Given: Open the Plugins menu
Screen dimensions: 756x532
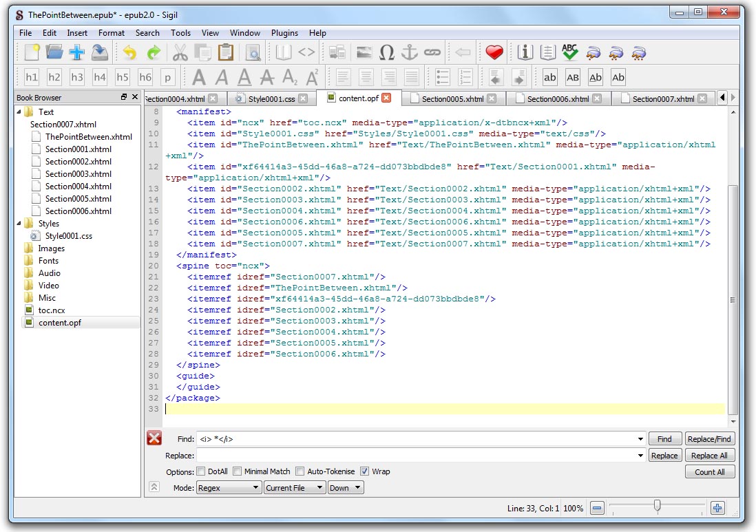Looking at the screenshot, I should (x=284, y=32).
